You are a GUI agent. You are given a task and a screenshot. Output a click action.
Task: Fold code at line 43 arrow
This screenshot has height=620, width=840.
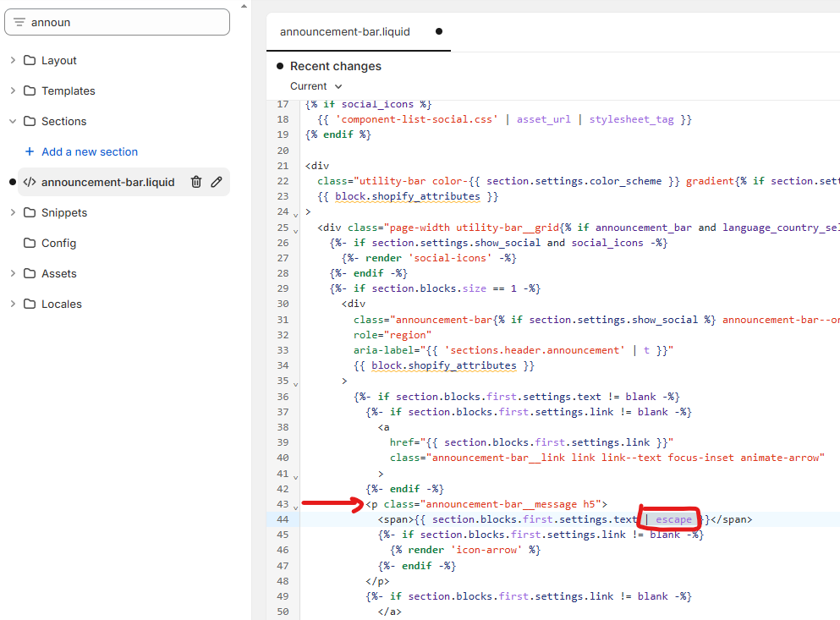(x=295, y=508)
